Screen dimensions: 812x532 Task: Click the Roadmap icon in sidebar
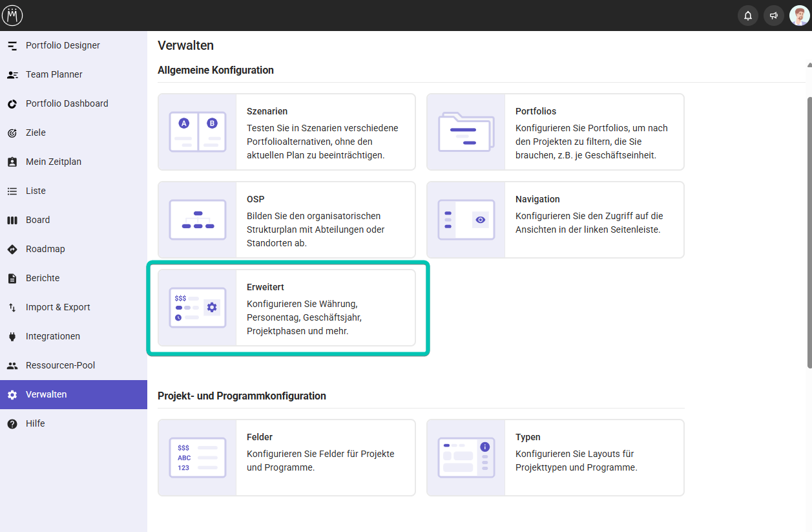(12, 250)
